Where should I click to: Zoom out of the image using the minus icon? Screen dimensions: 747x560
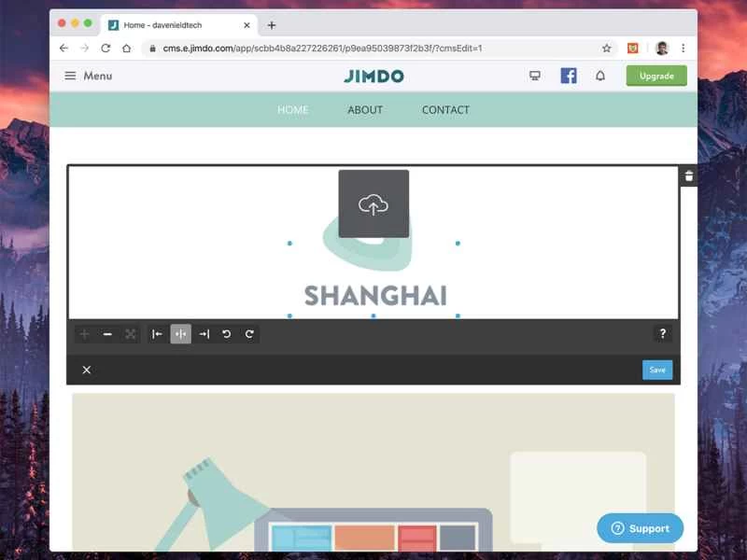point(107,334)
